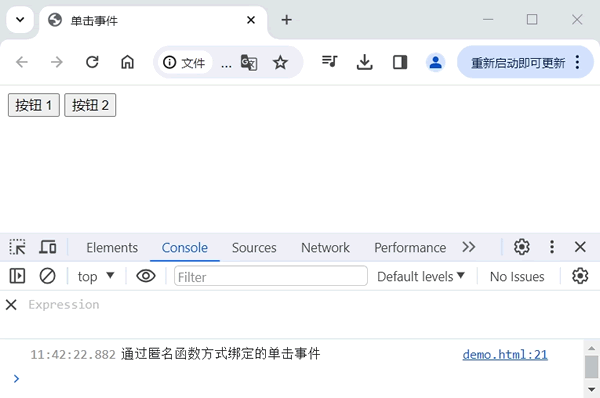Show the console sidebar
The width and height of the screenshot is (600, 398).
(x=17, y=276)
